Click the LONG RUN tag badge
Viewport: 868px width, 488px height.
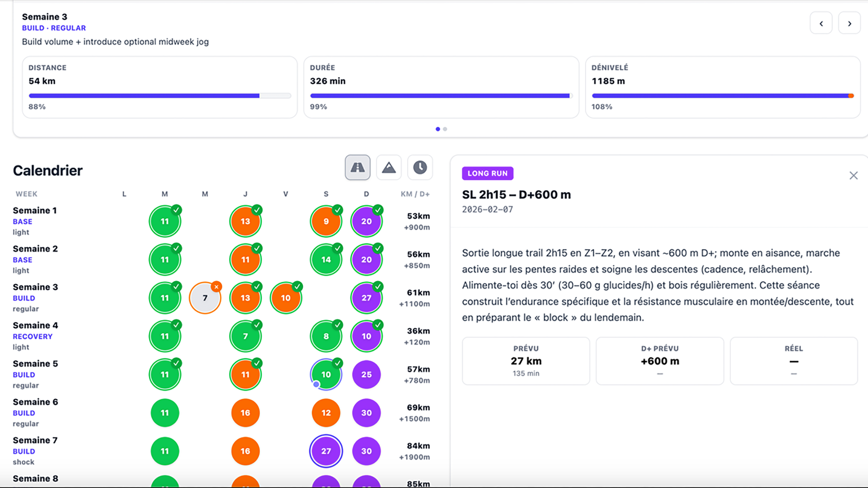click(488, 174)
